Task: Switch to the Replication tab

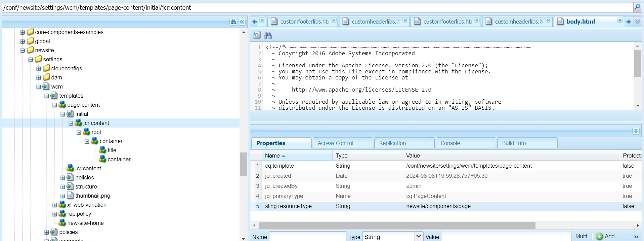Action: 404,143
